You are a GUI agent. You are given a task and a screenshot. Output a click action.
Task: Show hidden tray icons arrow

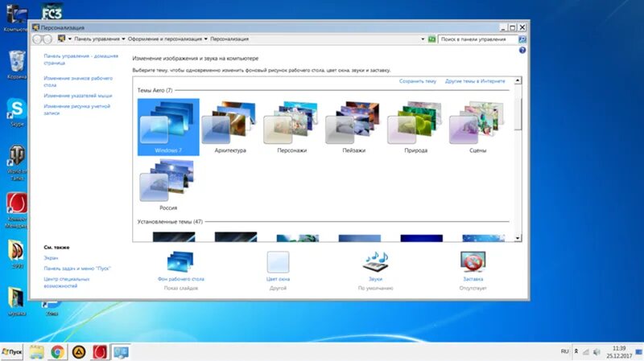pos(576,351)
